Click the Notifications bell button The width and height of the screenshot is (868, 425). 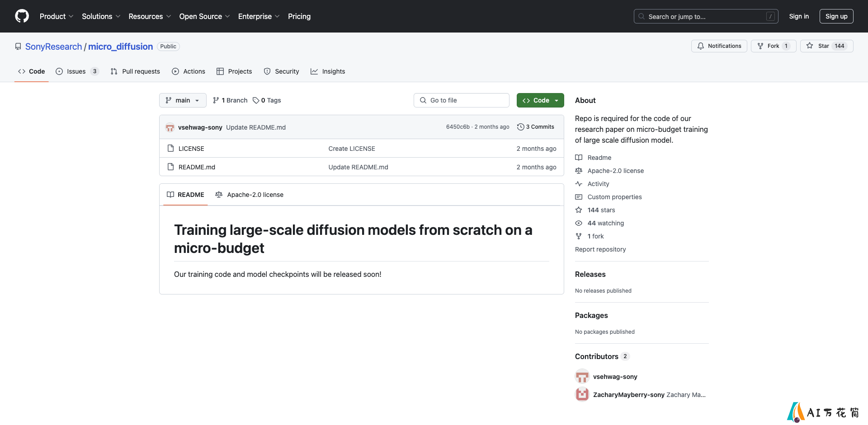(719, 46)
